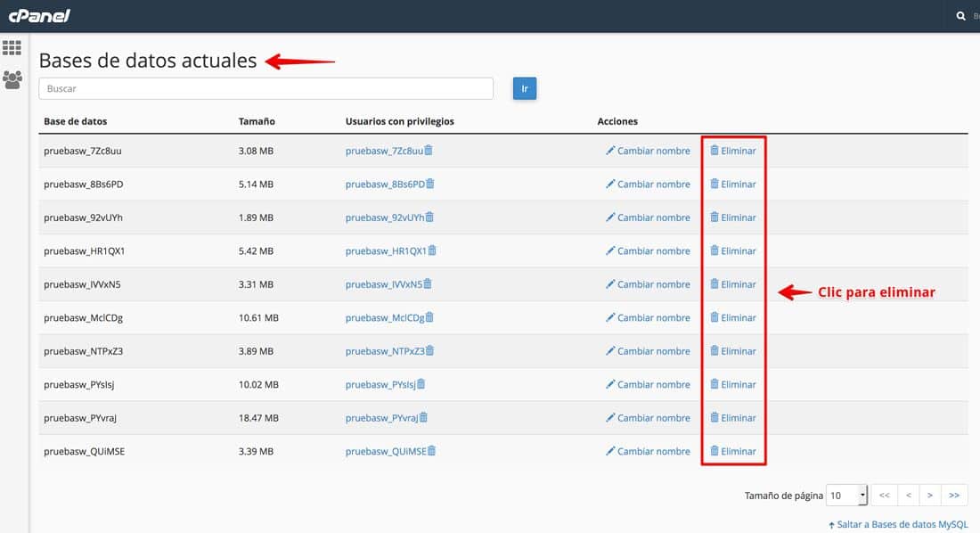Rename database pruebasw_PYsIsj via Cambiar nombre
Image resolution: width=980 pixels, height=533 pixels.
click(x=648, y=384)
